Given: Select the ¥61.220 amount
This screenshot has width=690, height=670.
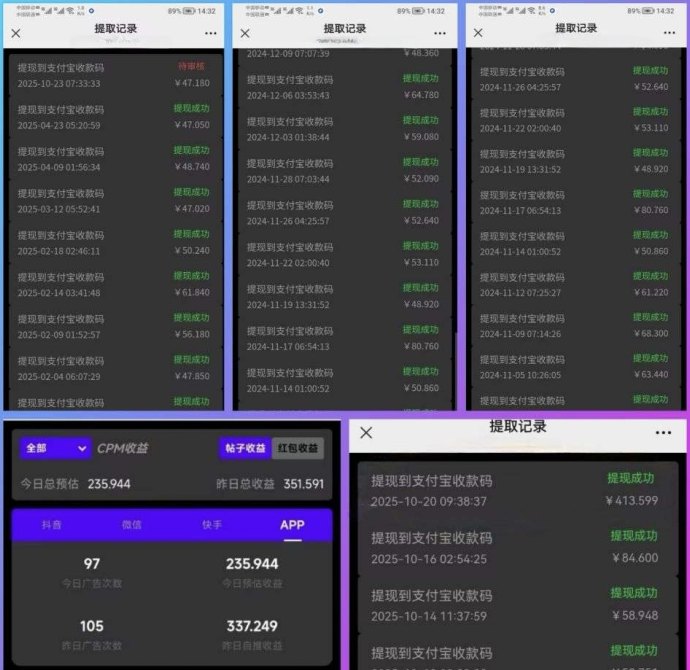Looking at the screenshot, I should click(x=651, y=293).
